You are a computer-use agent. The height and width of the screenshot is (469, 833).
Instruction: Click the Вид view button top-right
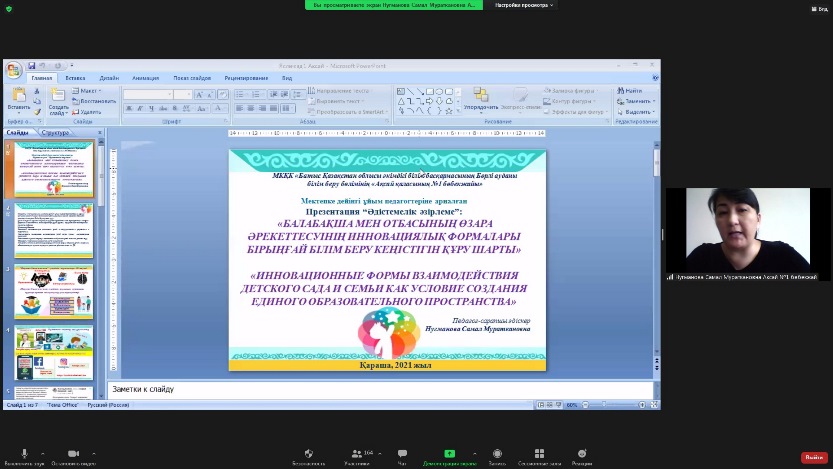coord(819,7)
